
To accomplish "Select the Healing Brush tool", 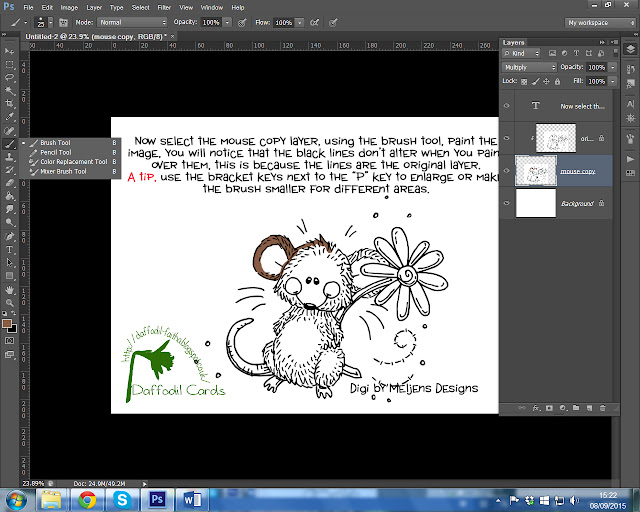I will [9, 131].
